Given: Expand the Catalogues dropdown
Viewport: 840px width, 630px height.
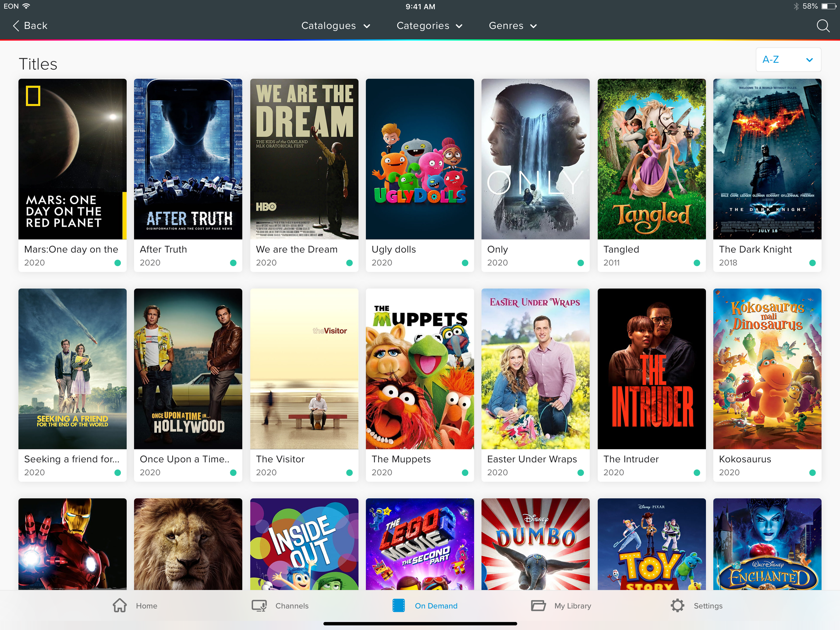Looking at the screenshot, I should (335, 26).
